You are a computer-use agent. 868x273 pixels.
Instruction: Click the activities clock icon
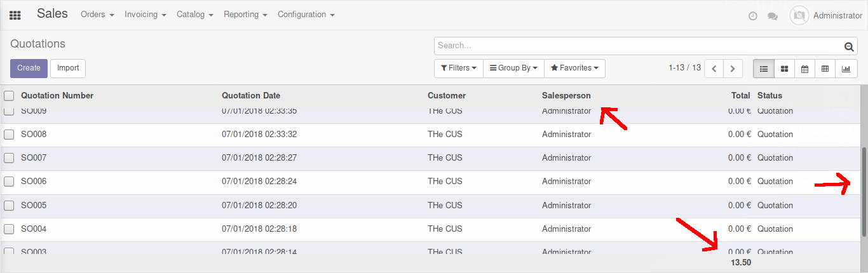point(753,16)
